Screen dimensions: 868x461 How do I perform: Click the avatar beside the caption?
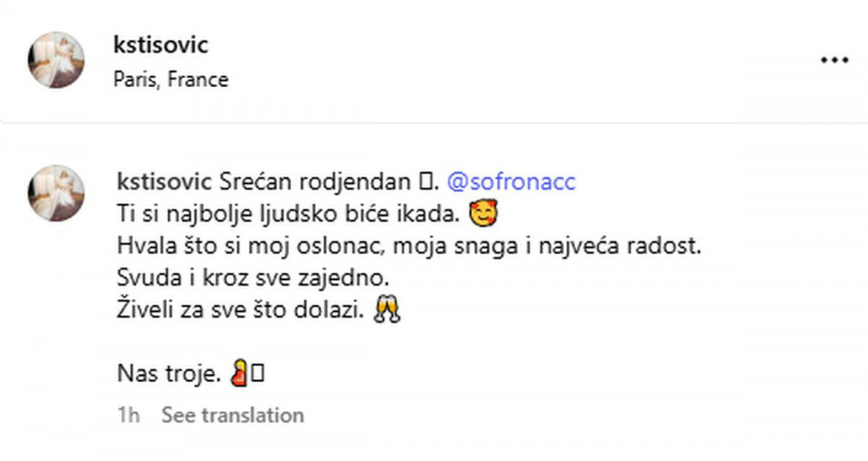(x=56, y=194)
